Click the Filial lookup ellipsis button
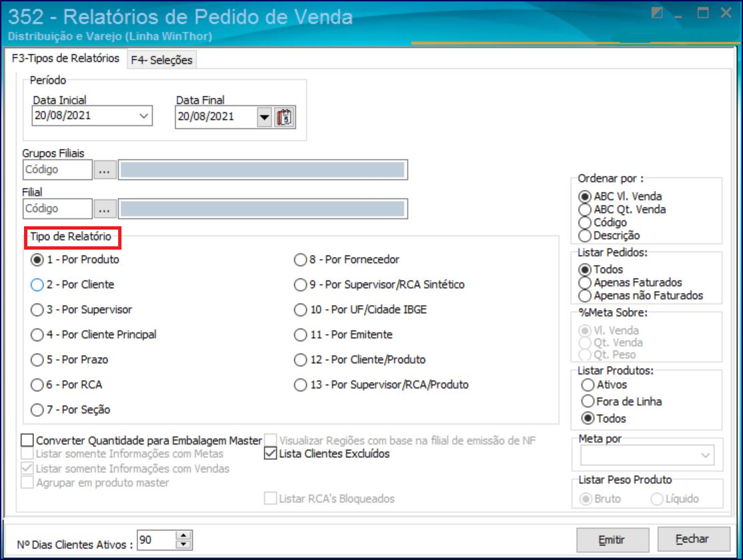743x560 pixels. (x=105, y=209)
